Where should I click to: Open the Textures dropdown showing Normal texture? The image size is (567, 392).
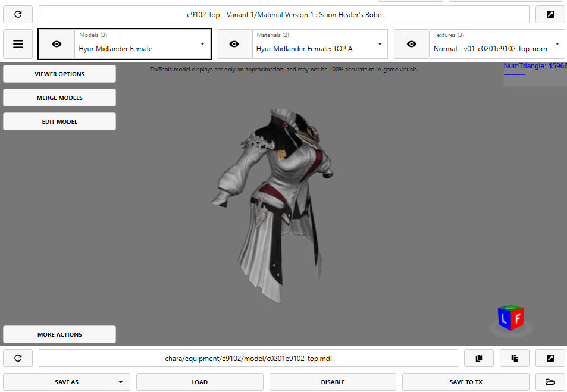pos(497,44)
